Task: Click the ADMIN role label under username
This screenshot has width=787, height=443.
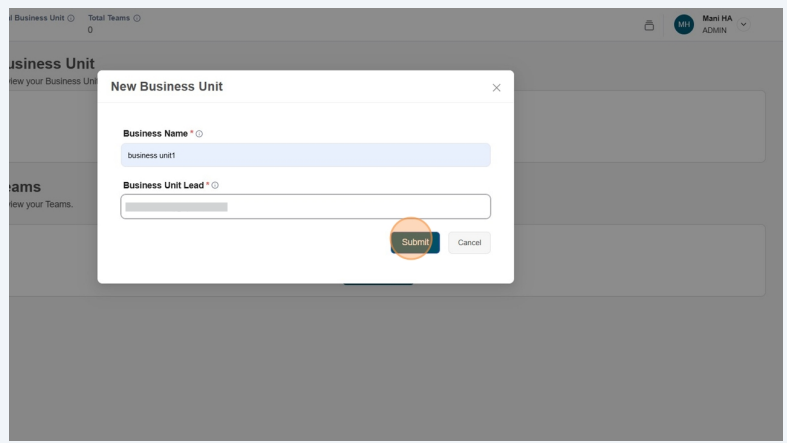Action: click(716, 31)
